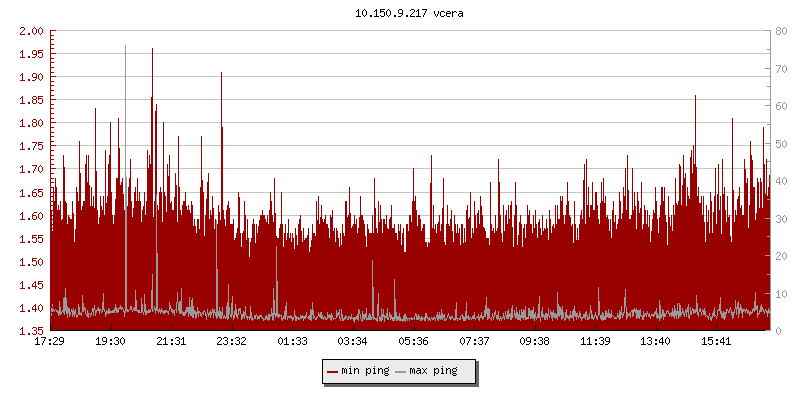Click the 1.35 left axis value
This screenshot has height=400, width=800.
tap(31, 331)
